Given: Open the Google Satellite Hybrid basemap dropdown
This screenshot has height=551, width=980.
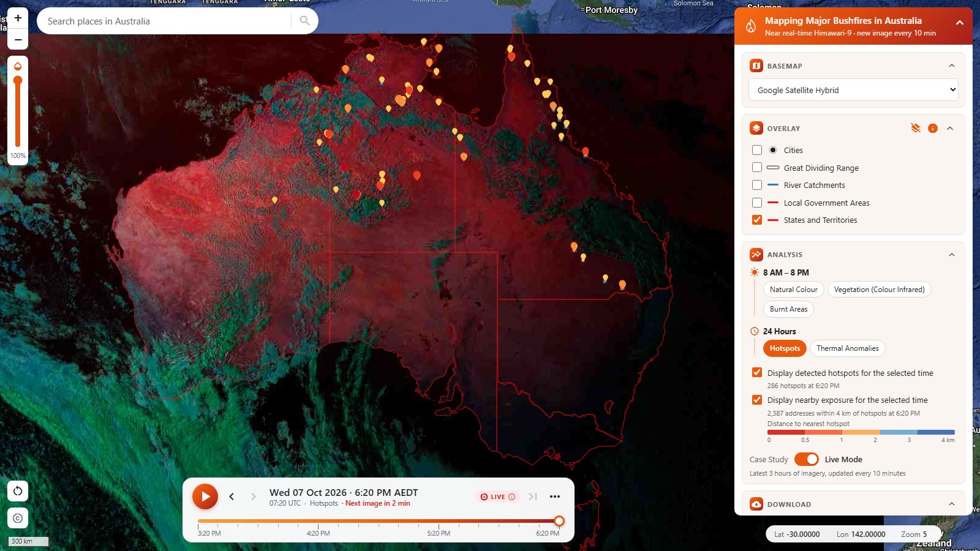Looking at the screenshot, I should (x=853, y=90).
